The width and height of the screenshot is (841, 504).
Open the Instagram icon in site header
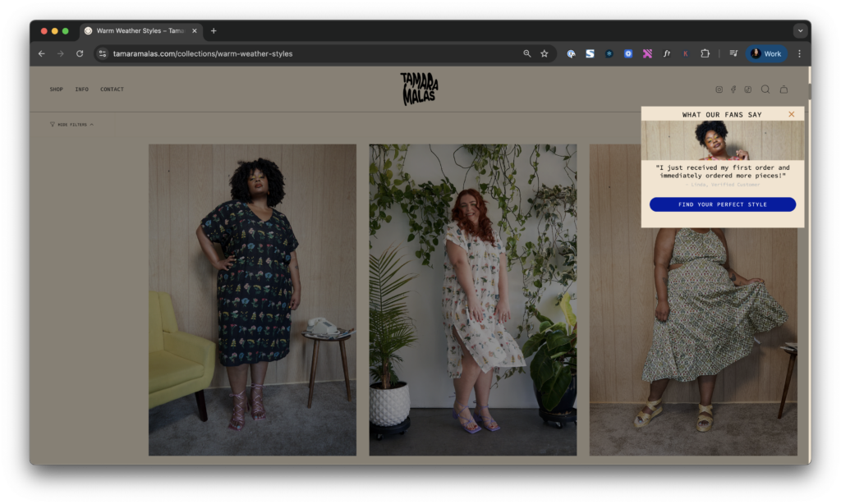pyautogui.click(x=719, y=89)
